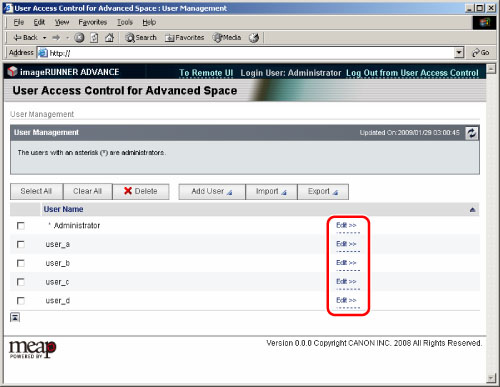Click the user_d name text
Viewport: 500px width, 387px height.
[58, 301]
